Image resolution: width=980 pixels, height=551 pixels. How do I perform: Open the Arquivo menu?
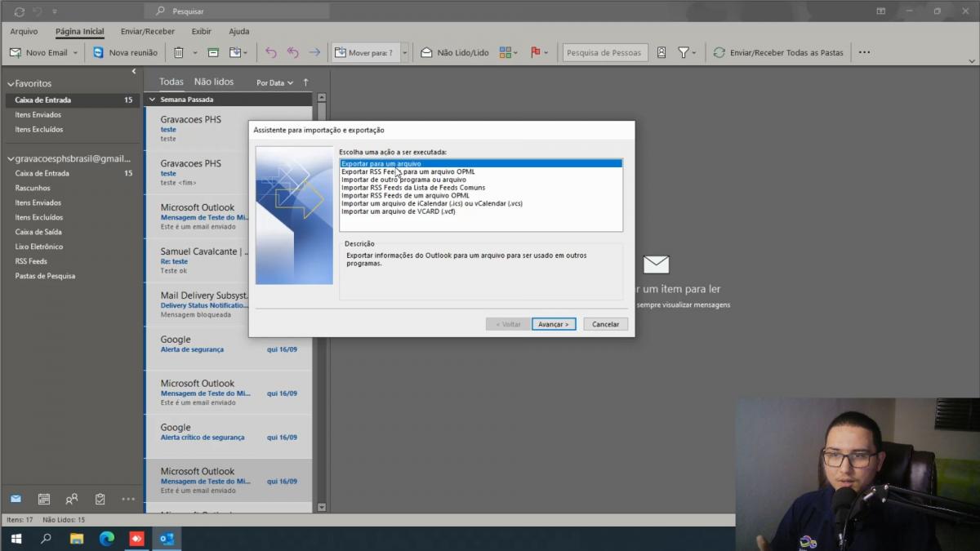click(x=24, y=31)
